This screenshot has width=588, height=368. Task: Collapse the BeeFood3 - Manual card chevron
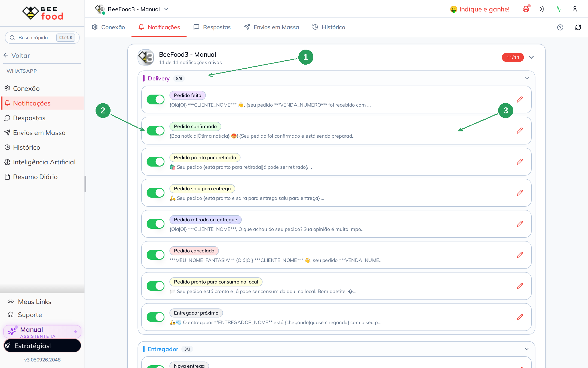(531, 58)
